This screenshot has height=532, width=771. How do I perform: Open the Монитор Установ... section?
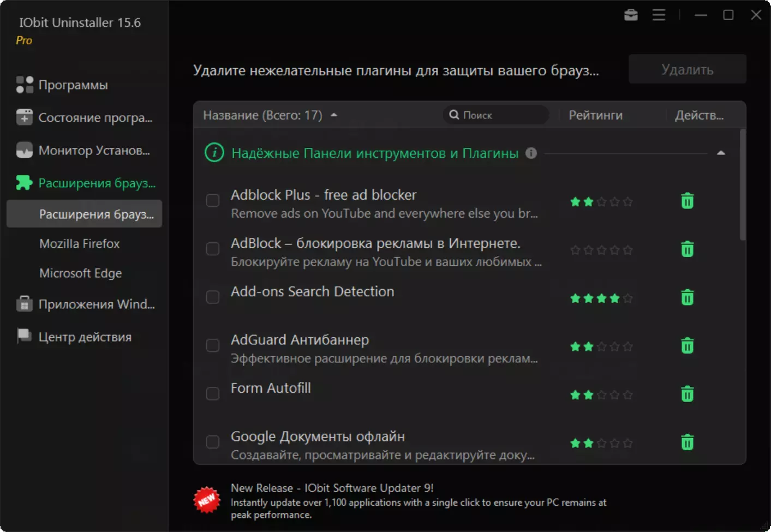(94, 151)
